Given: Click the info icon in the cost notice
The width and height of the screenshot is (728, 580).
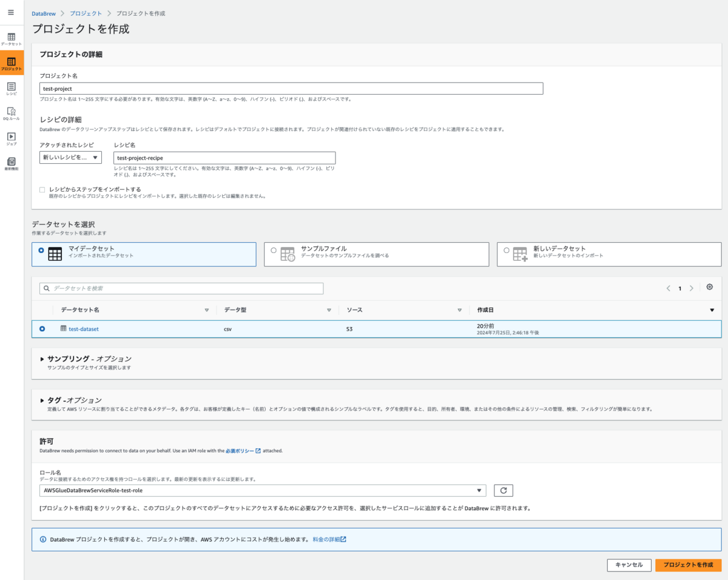Looking at the screenshot, I should 42,539.
